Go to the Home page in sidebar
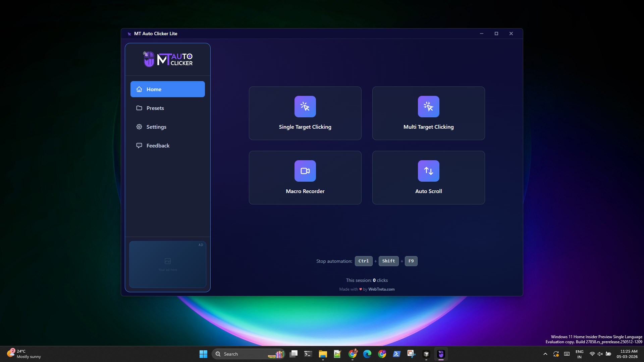Image resolution: width=644 pixels, height=362 pixels. tap(167, 89)
